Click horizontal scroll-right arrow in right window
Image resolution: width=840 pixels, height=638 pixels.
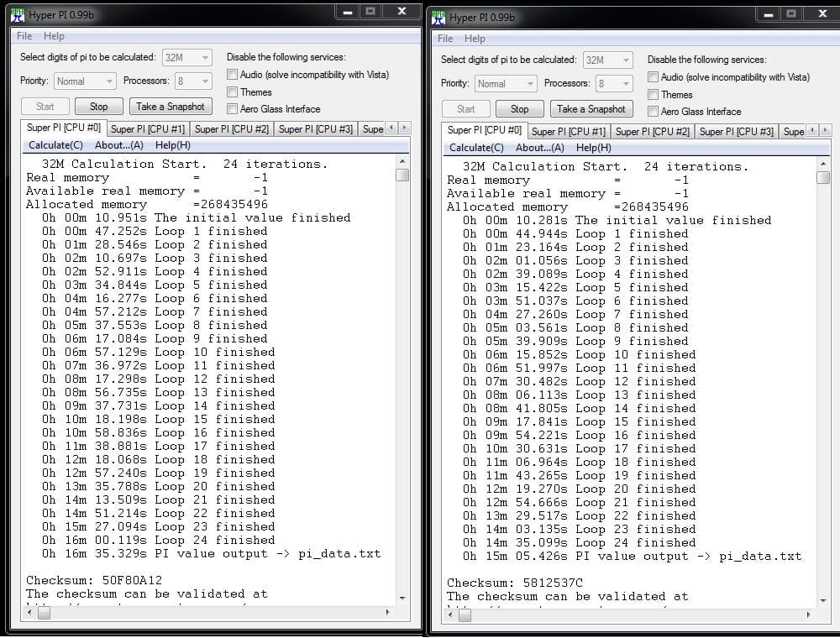coord(808,614)
